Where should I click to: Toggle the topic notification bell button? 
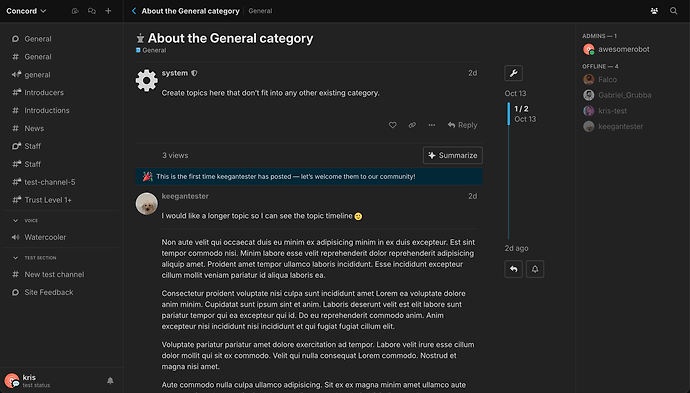pyautogui.click(x=535, y=269)
